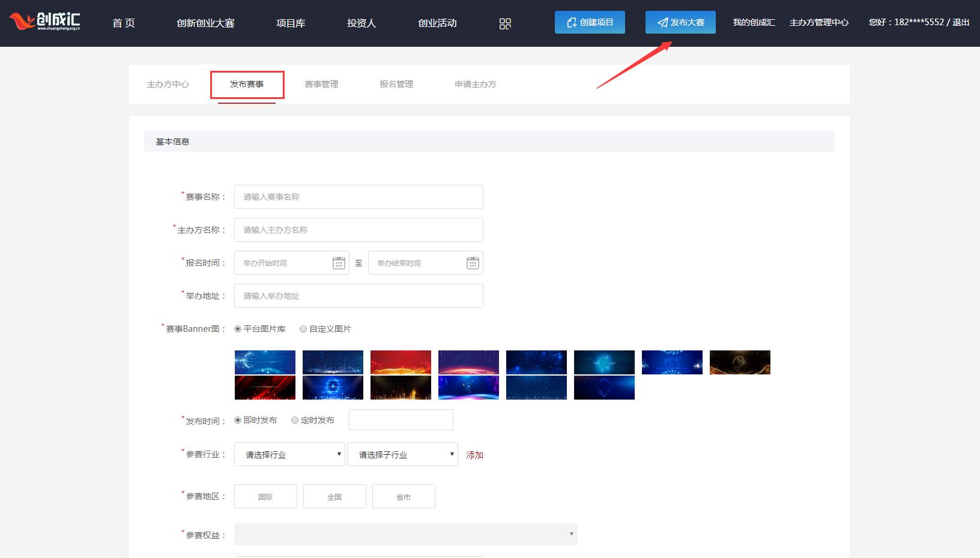Open the start date calendar icon
This screenshot has width=980, height=558.
click(339, 263)
